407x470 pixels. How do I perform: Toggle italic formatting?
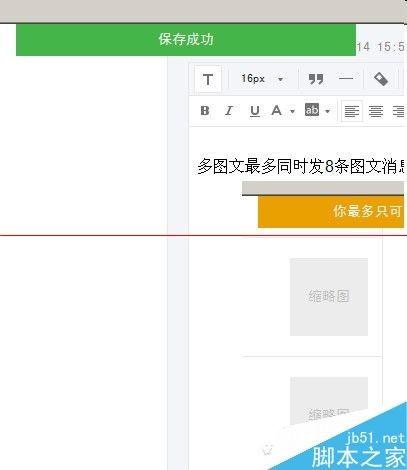click(229, 110)
